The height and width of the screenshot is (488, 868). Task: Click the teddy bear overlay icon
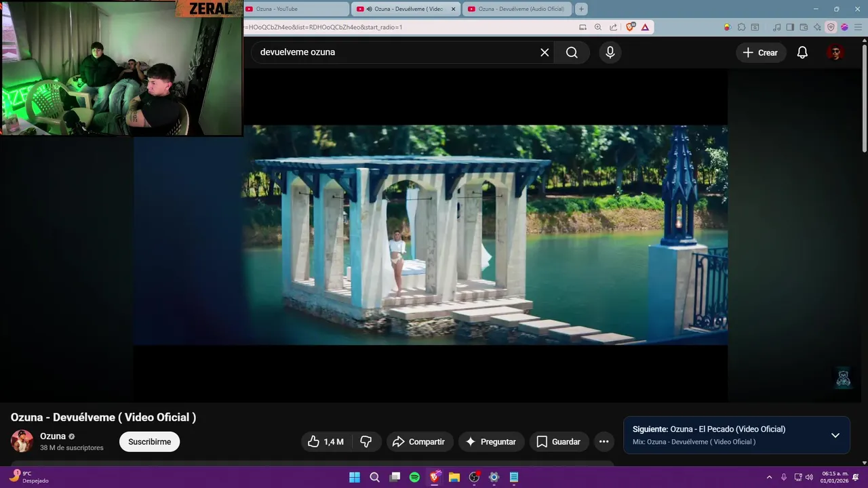[843, 378]
